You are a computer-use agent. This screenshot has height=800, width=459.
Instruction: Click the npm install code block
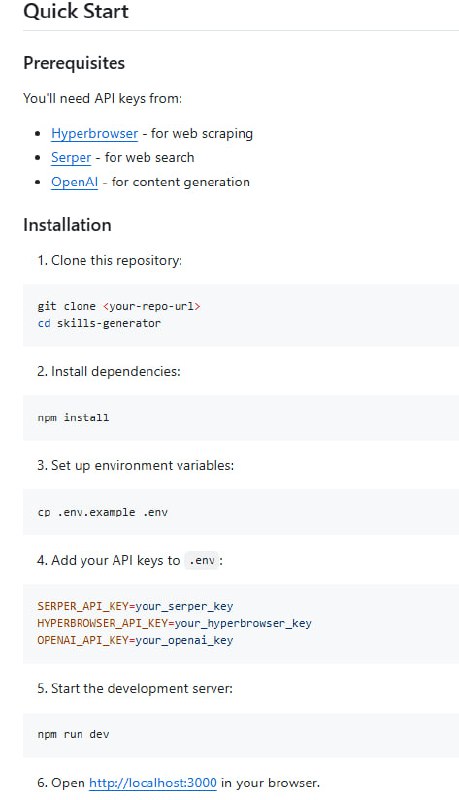tap(241, 417)
